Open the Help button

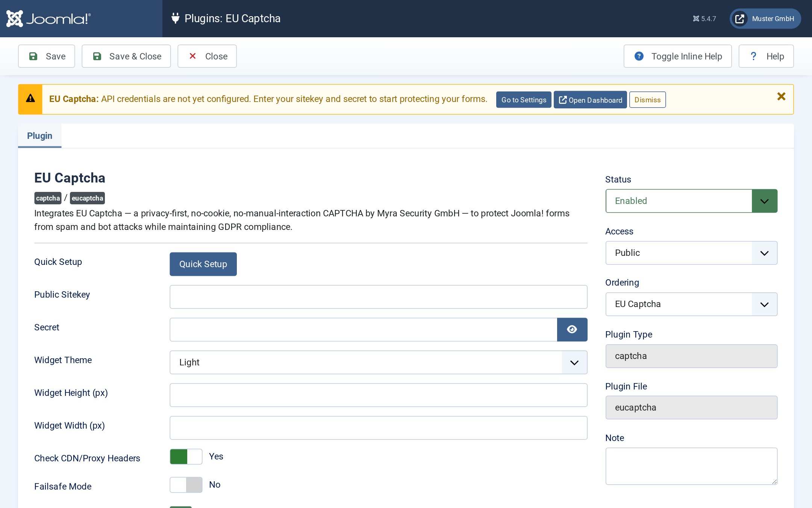point(766,56)
